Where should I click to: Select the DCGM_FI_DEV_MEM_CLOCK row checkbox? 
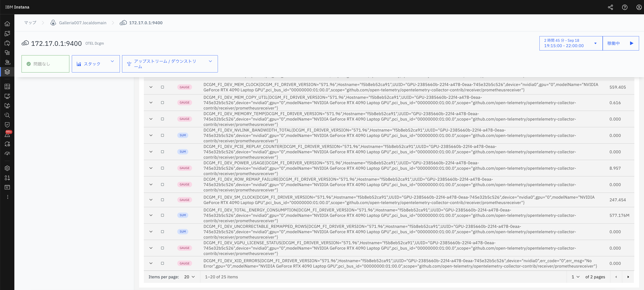(162, 87)
